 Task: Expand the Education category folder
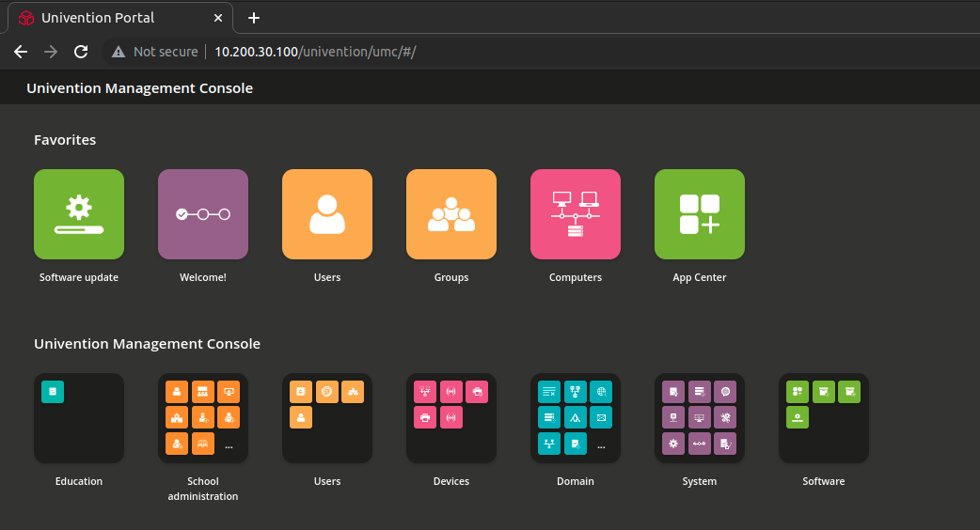coord(79,418)
